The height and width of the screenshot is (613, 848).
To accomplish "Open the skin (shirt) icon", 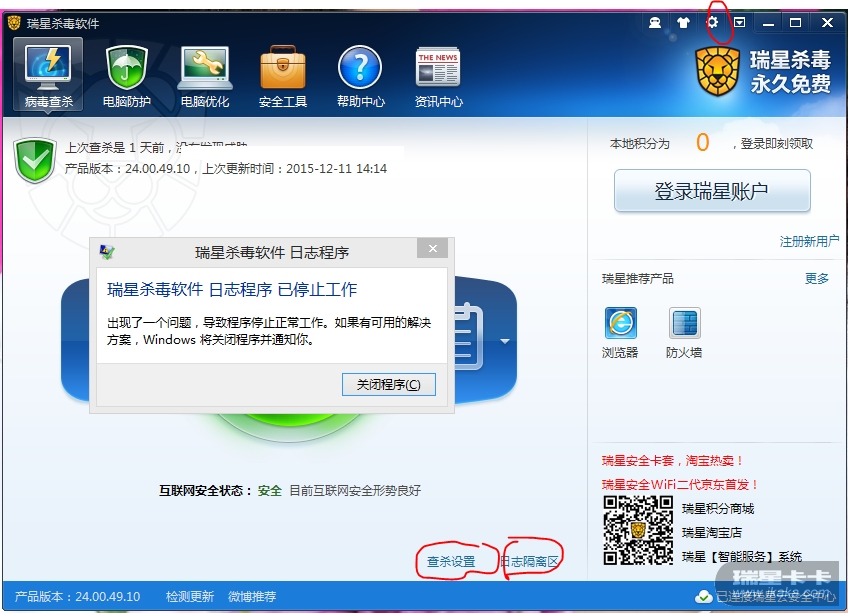I will point(684,22).
